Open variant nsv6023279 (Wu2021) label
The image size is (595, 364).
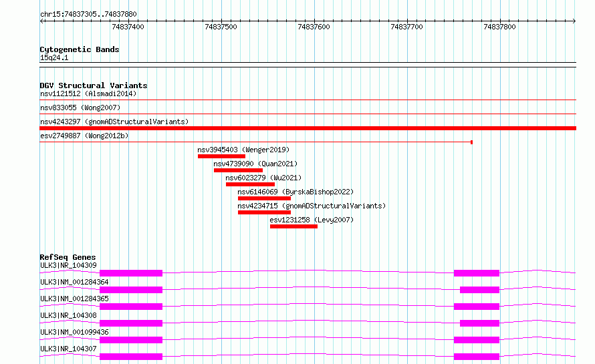coord(263,178)
